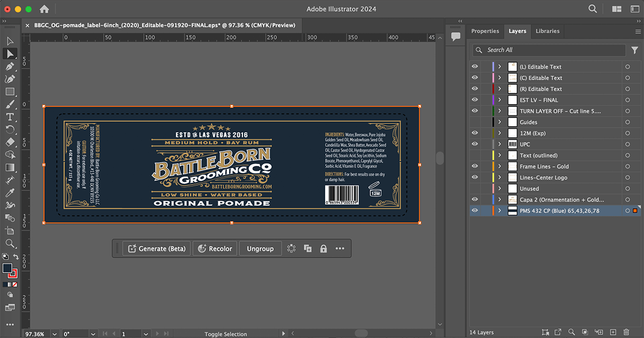Hide the Frame Lines - Gold layer

(474, 166)
